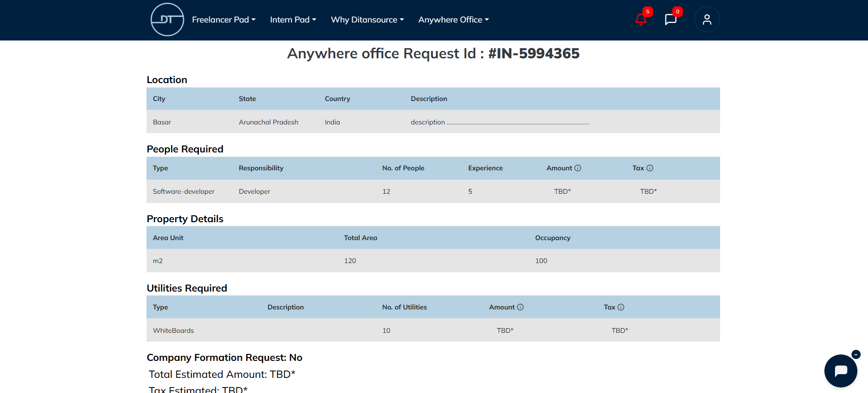Click the Utilities Required section heading

(187, 288)
